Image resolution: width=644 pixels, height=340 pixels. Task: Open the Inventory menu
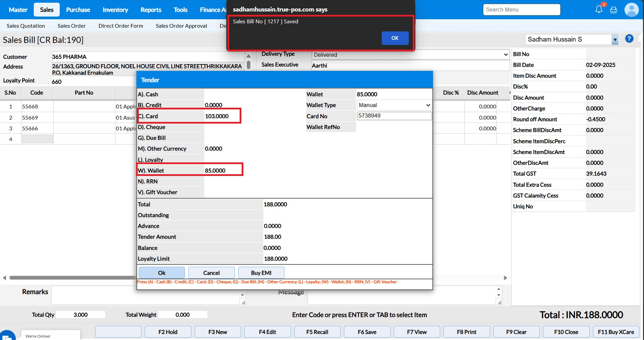coord(115,10)
